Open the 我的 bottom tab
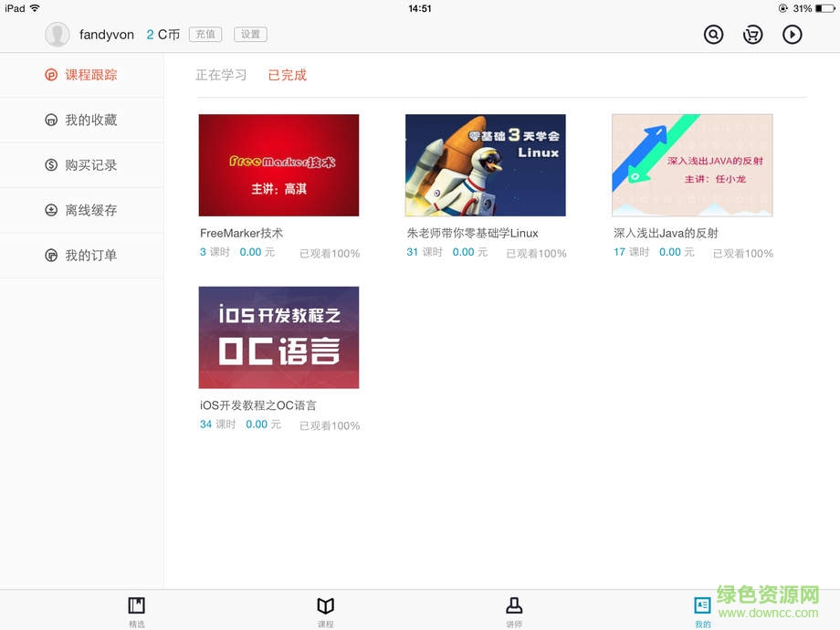This screenshot has width=840, height=630. point(702,610)
